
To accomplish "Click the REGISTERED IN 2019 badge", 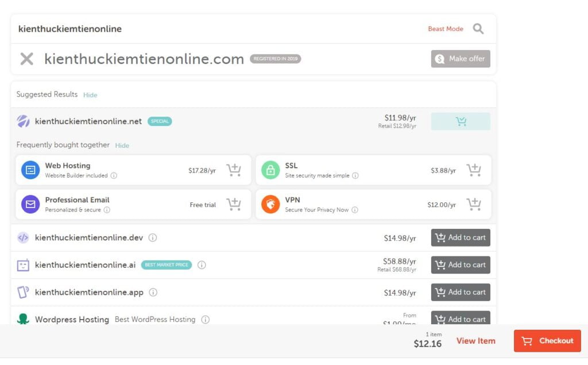I will (x=275, y=59).
